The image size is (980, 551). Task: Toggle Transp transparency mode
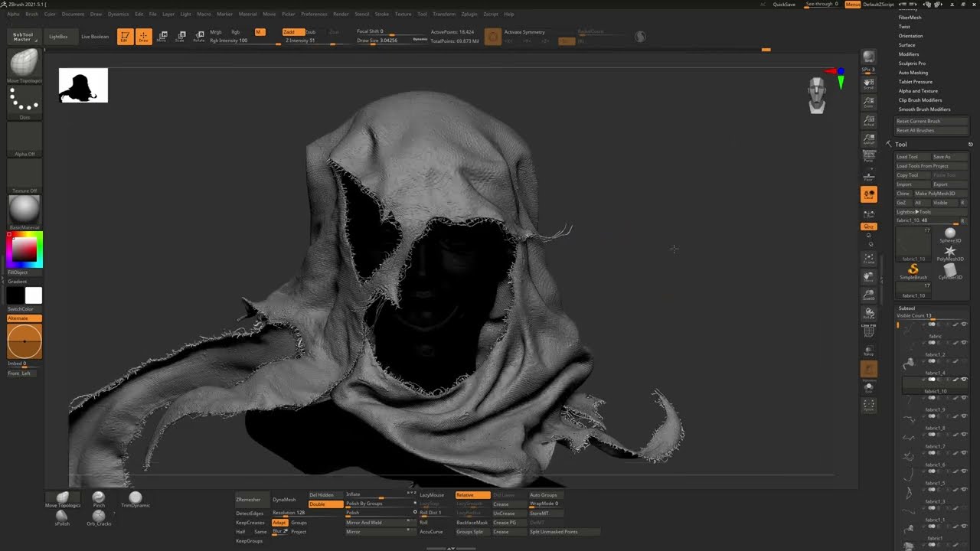point(868,350)
